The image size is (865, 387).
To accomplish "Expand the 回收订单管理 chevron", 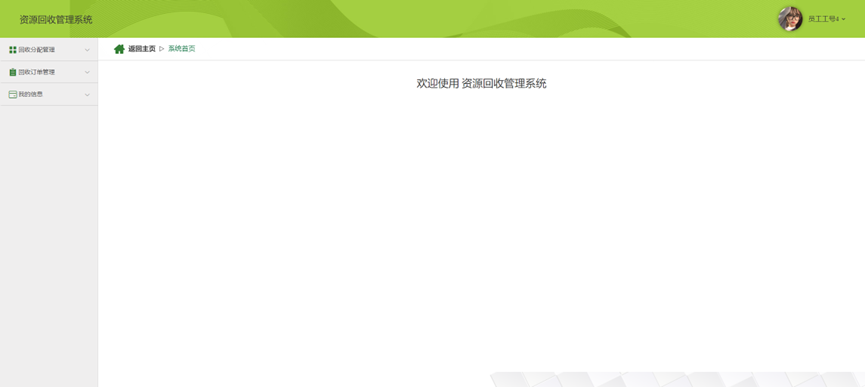I will [87, 72].
